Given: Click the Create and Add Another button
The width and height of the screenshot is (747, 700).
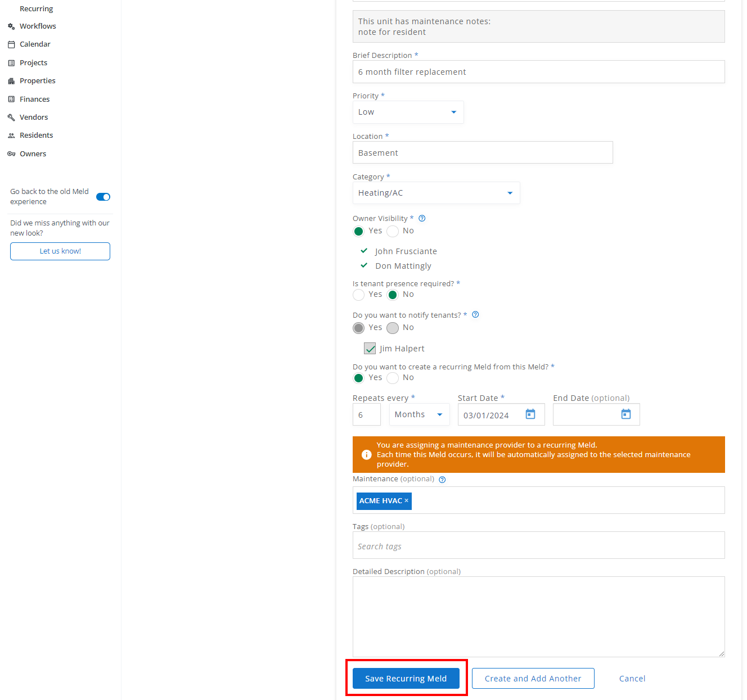Looking at the screenshot, I should [x=533, y=679].
